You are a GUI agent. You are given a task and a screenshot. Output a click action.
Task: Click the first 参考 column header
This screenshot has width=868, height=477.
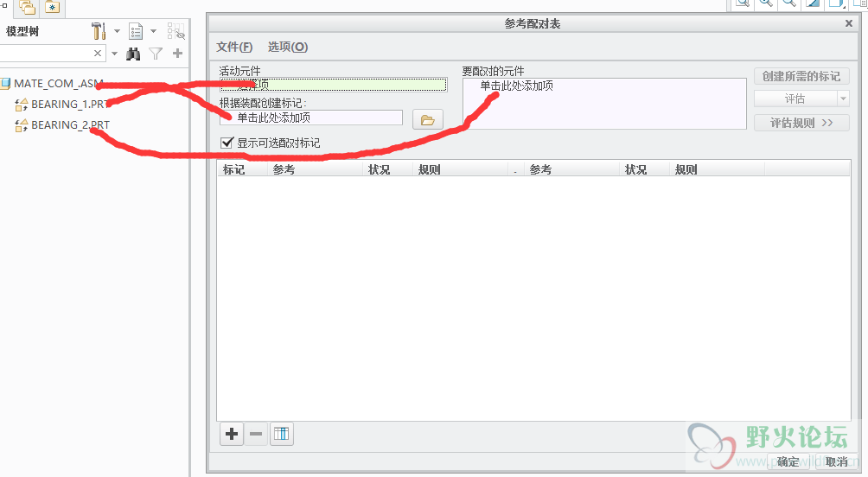315,169
